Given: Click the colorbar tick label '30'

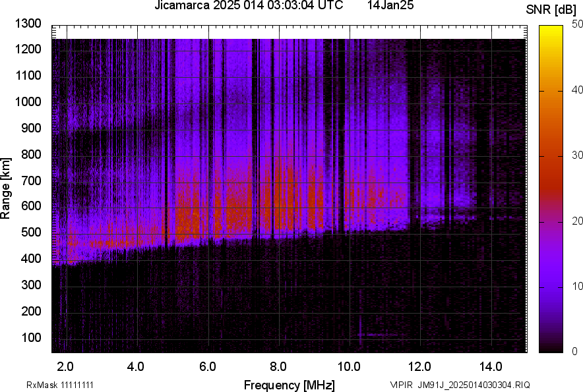Looking at the screenshot, I should pos(577,155).
